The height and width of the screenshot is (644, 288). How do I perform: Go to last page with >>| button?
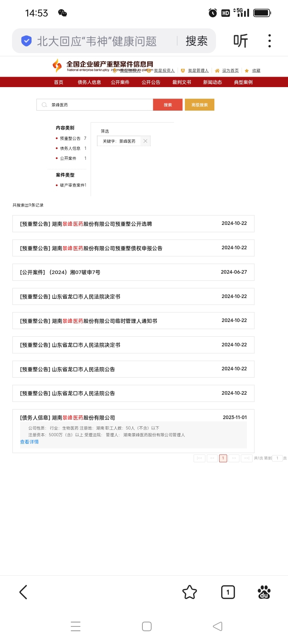pos(246,458)
